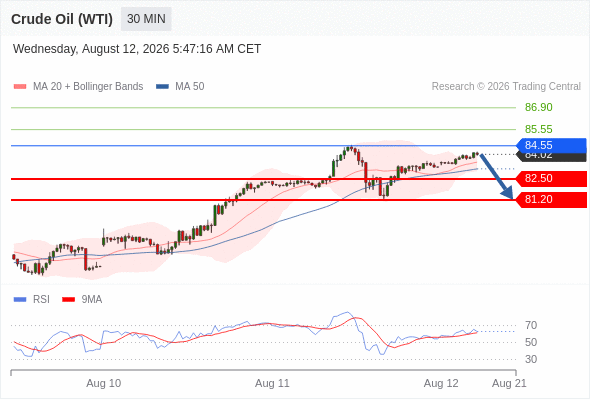Click the Aug 10 date axis label

103,383
